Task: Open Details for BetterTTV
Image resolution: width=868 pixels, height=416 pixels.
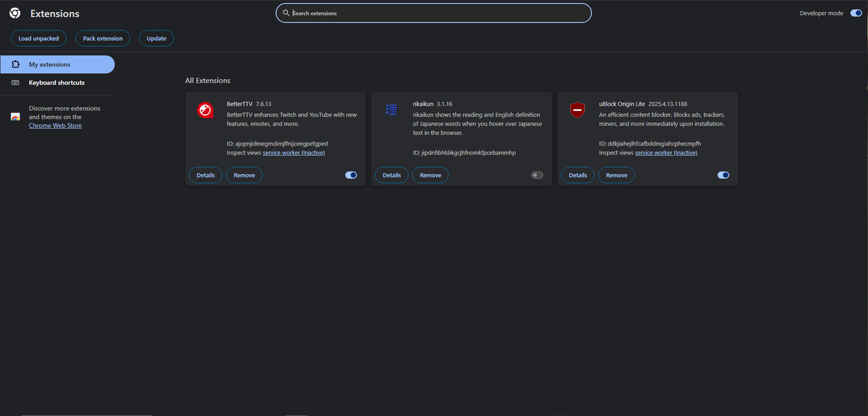Action: 205,175
